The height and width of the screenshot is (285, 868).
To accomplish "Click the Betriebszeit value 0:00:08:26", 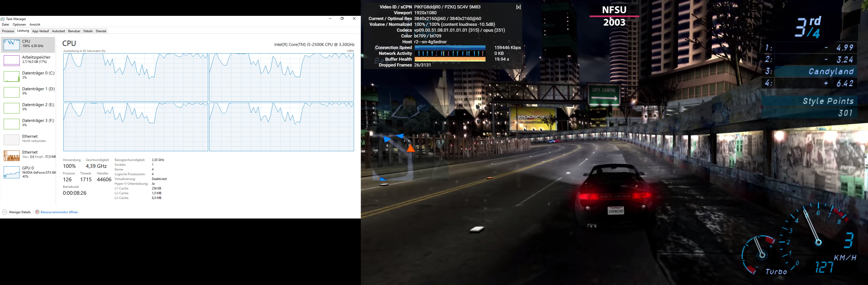I will click(x=75, y=193).
